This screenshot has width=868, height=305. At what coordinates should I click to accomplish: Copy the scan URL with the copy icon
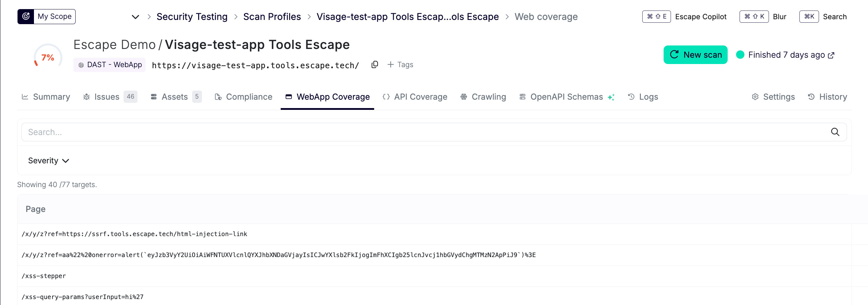click(374, 65)
